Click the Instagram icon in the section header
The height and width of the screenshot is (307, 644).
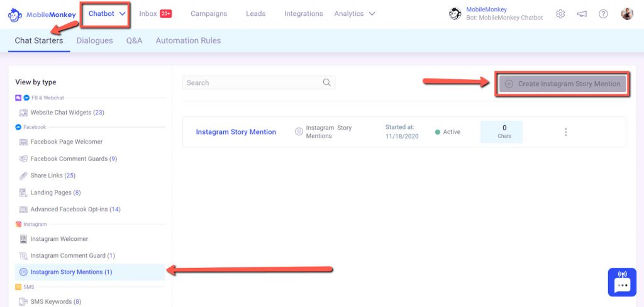click(18, 225)
